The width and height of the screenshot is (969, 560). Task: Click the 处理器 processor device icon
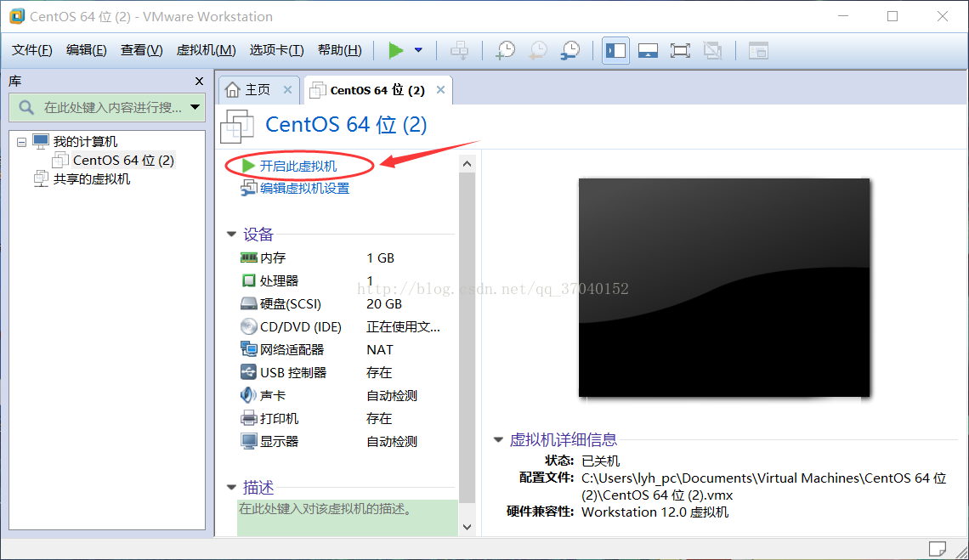248,280
